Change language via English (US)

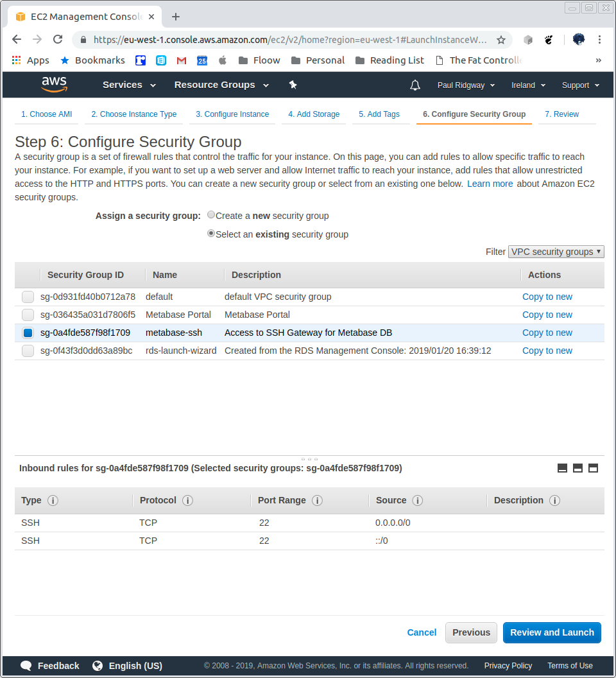tap(128, 666)
